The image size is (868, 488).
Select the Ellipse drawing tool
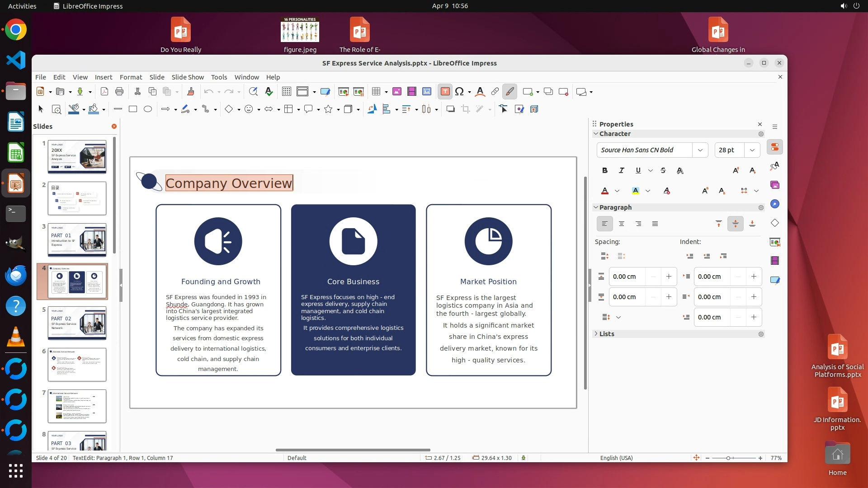[148, 109]
